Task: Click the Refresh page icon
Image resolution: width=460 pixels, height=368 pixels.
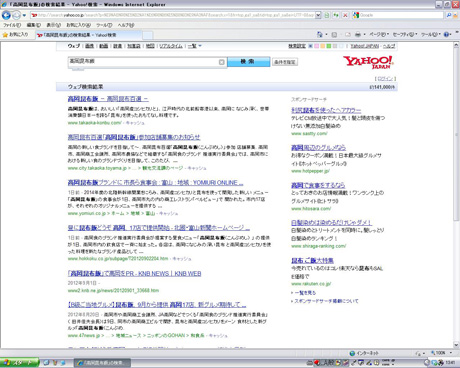Action: (336, 15)
